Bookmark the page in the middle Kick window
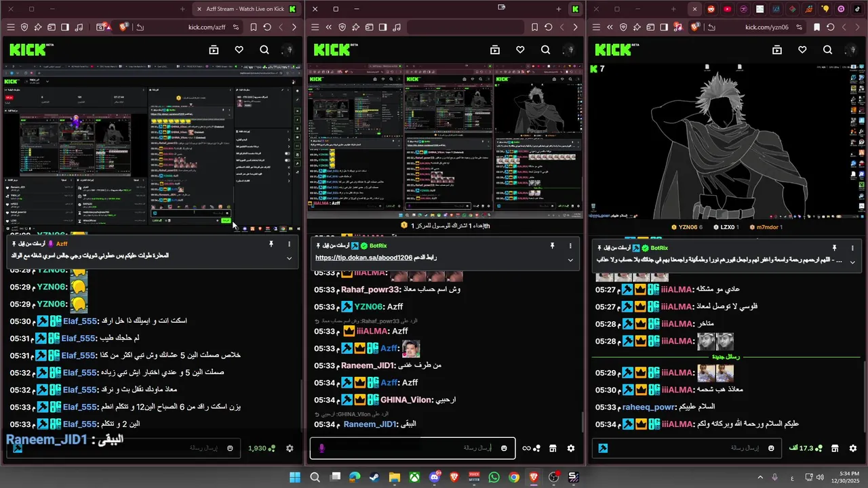This screenshot has width=868, height=488. (534, 27)
